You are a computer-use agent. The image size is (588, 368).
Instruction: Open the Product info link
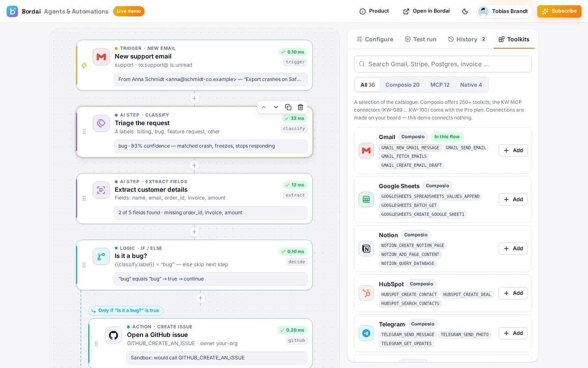tap(374, 11)
